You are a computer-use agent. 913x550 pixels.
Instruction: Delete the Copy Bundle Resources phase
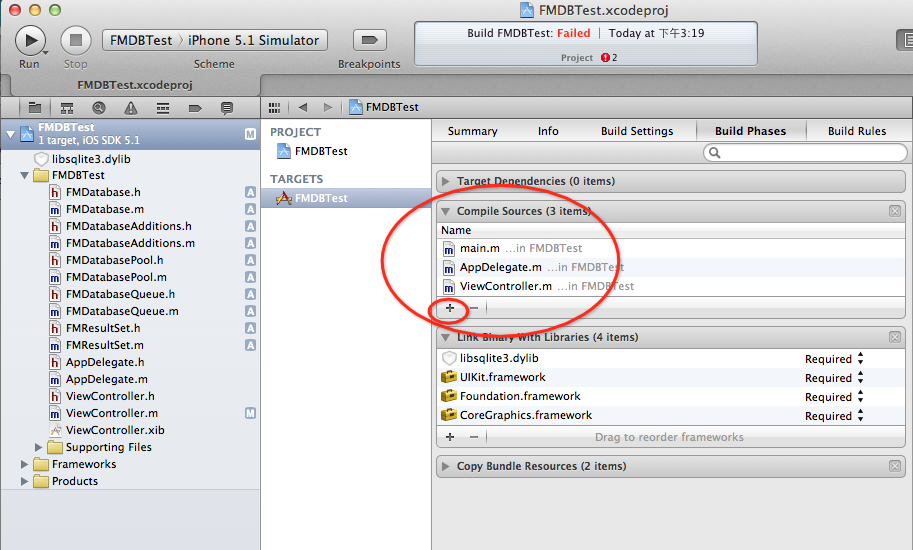(x=895, y=466)
